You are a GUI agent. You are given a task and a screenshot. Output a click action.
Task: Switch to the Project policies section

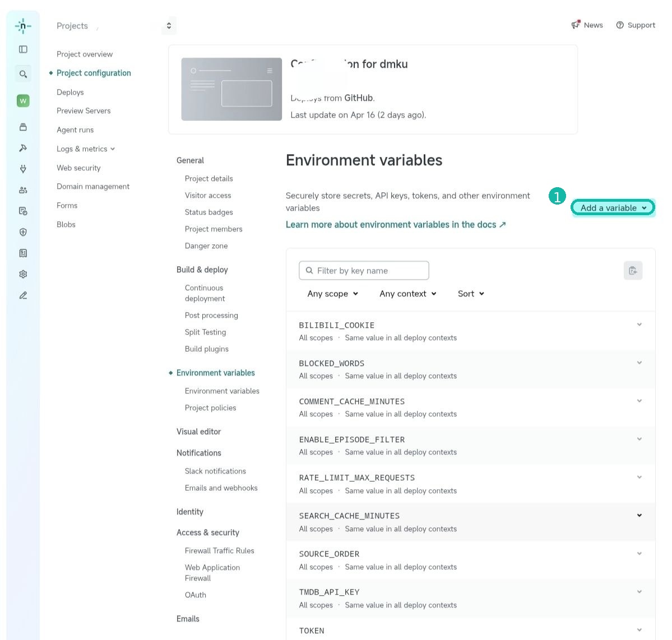point(210,407)
